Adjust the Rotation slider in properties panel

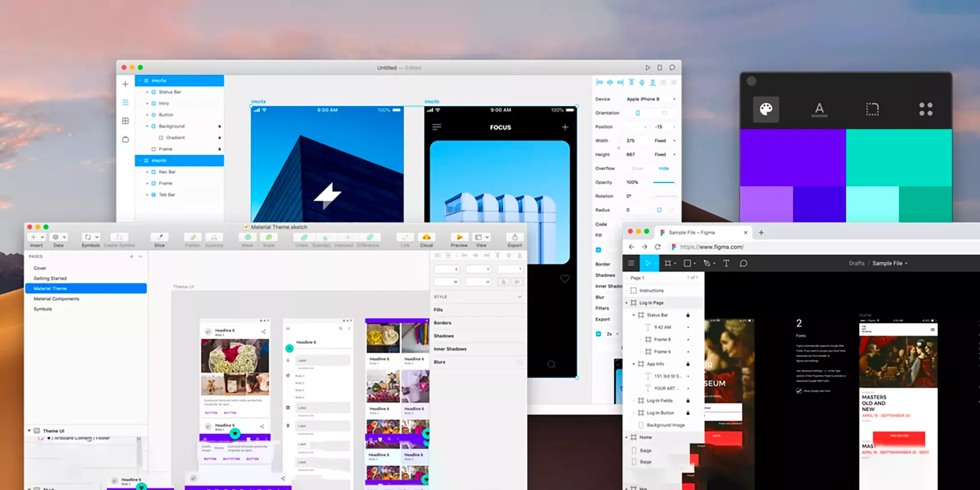click(665, 196)
